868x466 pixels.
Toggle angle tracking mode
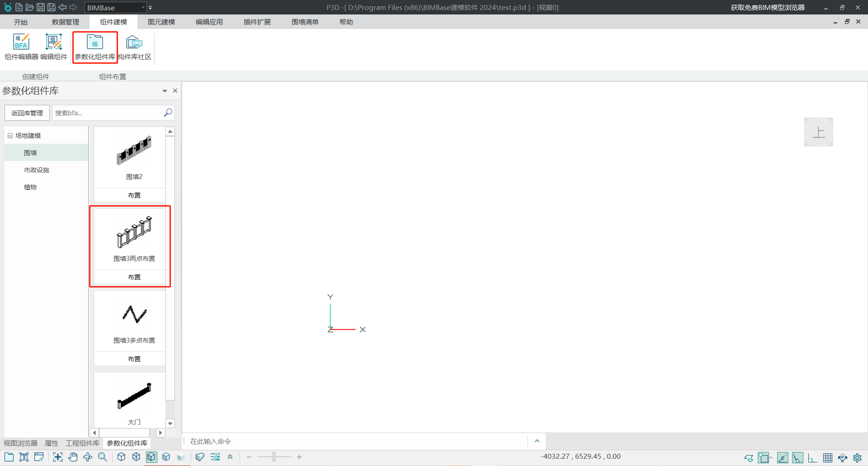797,458
